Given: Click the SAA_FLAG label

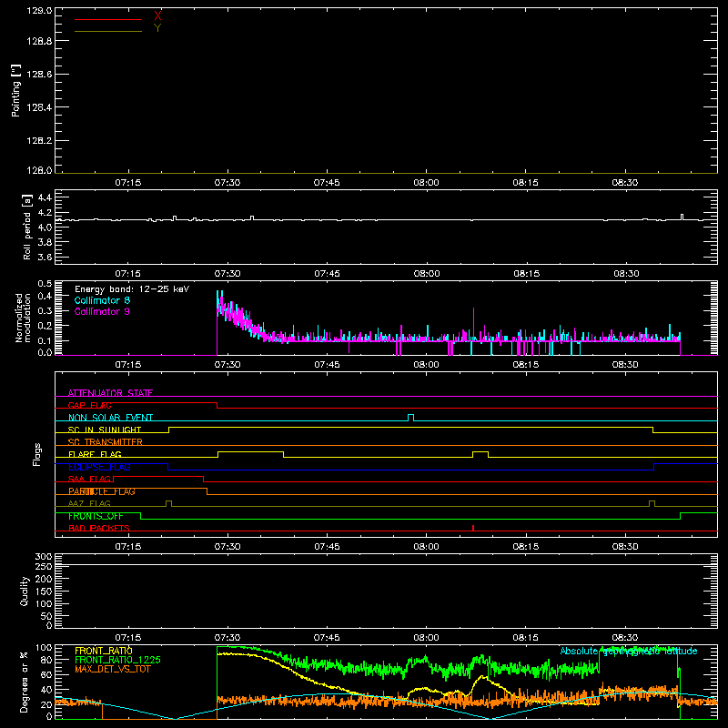Looking at the screenshot, I should pyautogui.click(x=89, y=479).
